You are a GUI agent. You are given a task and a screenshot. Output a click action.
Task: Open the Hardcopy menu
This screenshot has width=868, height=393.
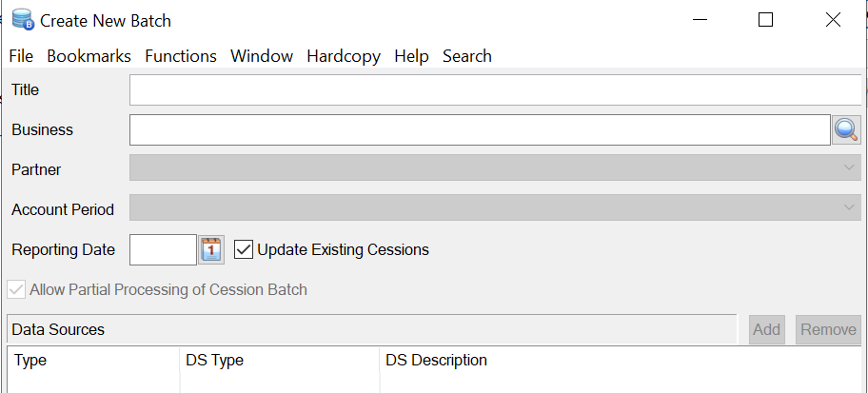[x=344, y=56]
